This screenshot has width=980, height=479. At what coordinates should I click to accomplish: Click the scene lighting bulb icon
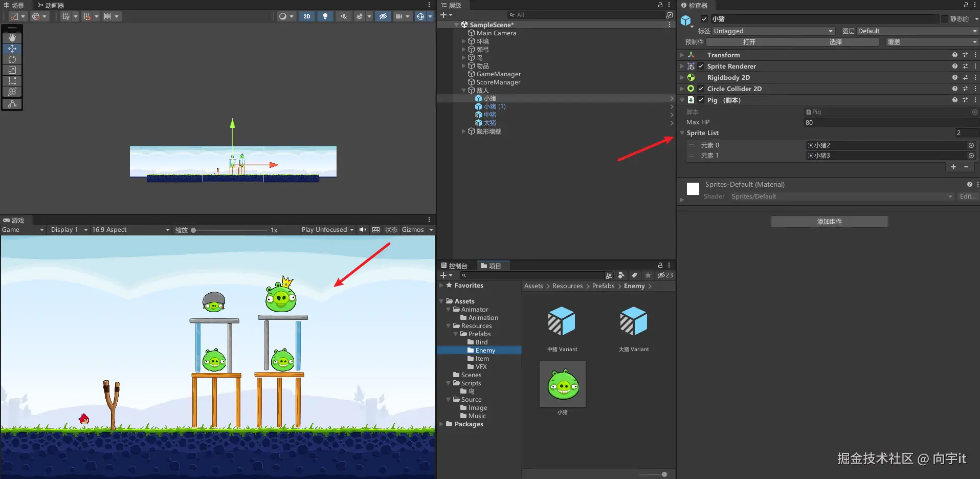(325, 16)
